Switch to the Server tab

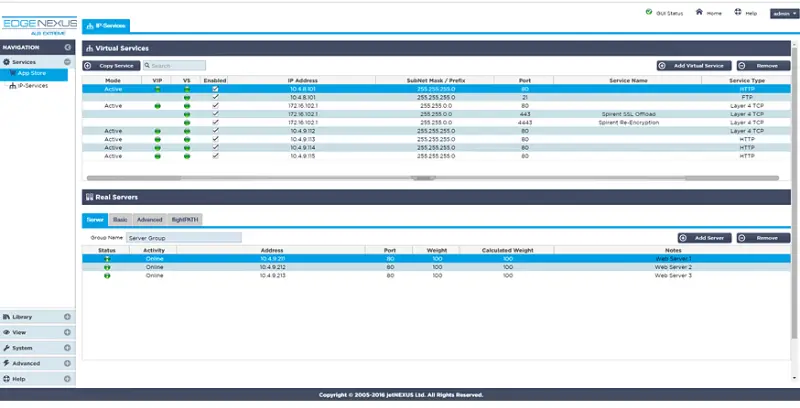click(95, 220)
